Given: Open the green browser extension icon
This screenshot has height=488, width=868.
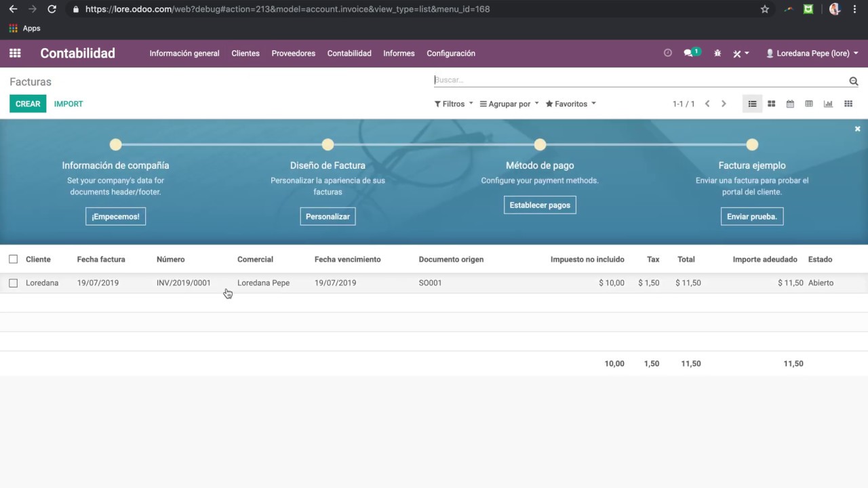Looking at the screenshot, I should point(808,9).
